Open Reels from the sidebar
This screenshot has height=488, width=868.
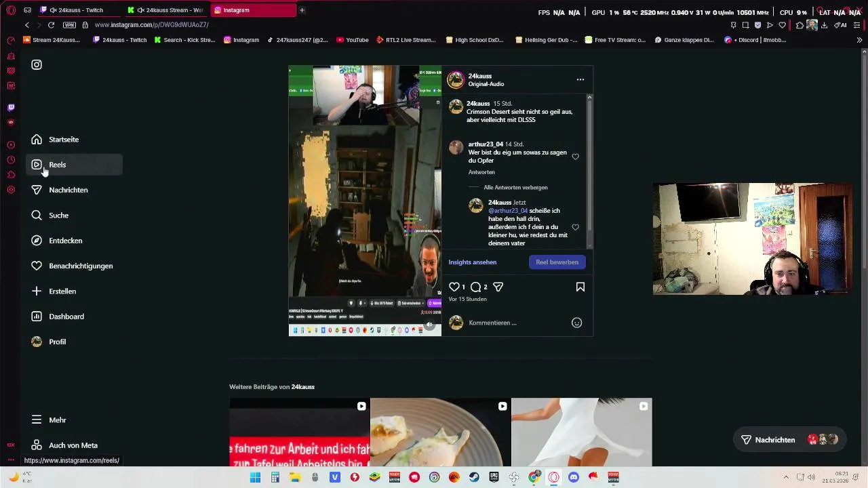[74, 165]
